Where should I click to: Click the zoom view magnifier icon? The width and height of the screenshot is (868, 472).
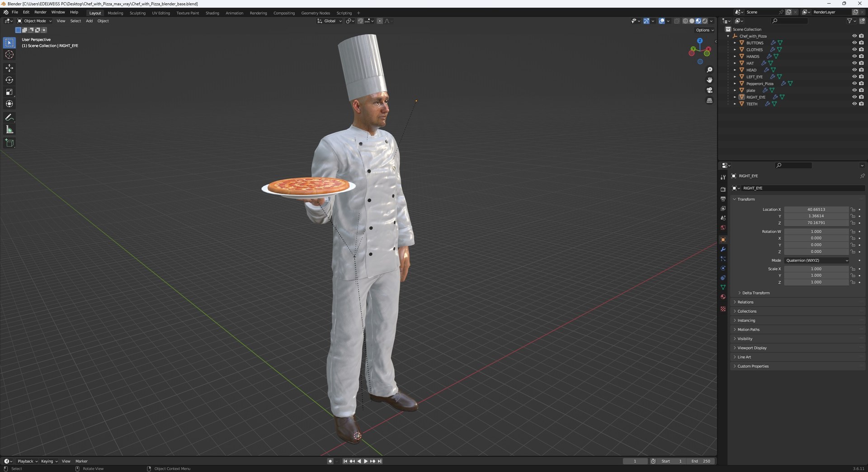pyautogui.click(x=709, y=70)
